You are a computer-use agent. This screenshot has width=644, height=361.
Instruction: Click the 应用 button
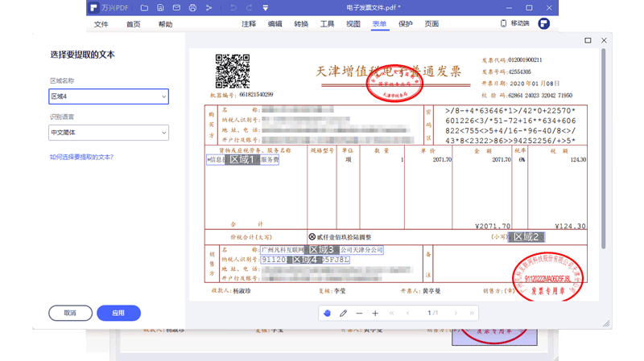coord(118,313)
